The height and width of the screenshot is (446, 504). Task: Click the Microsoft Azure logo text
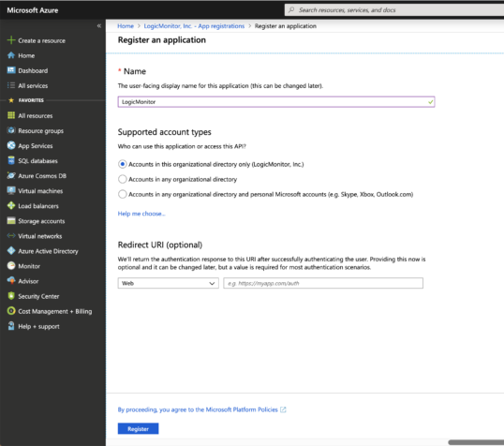33,10
